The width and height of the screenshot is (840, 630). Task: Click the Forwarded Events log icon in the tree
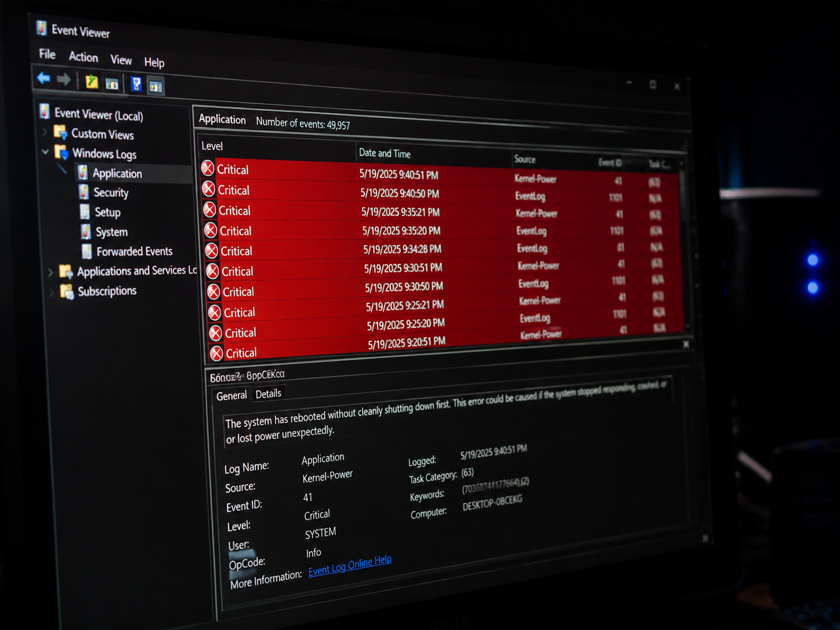(87, 251)
